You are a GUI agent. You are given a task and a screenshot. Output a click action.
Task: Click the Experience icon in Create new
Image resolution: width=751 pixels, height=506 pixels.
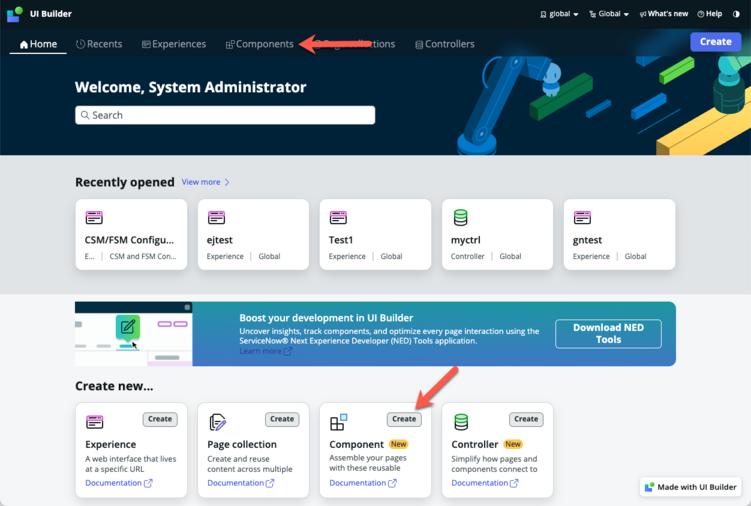[94, 422]
